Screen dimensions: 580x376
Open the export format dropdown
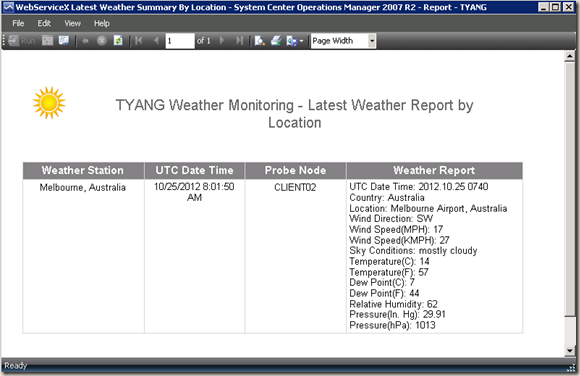295,41
